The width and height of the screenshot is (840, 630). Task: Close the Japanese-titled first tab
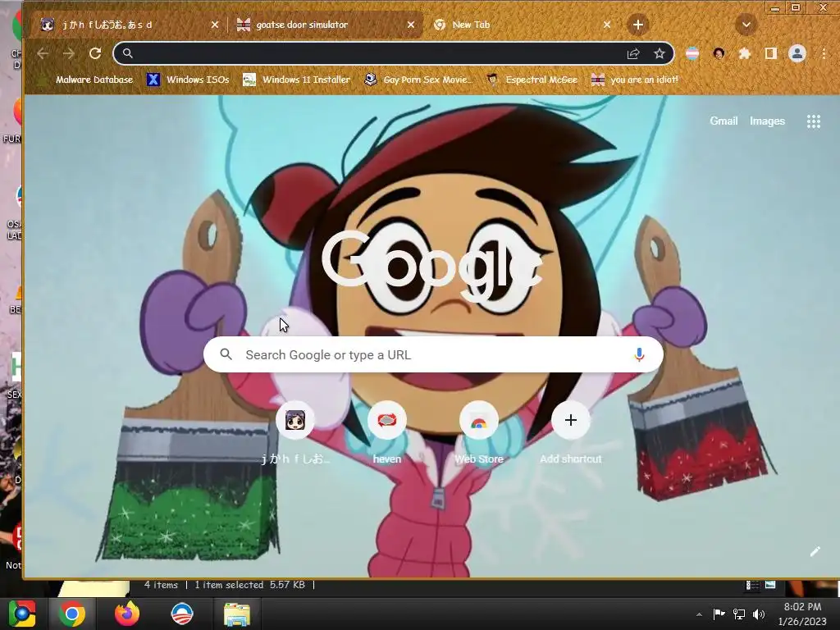(x=215, y=25)
